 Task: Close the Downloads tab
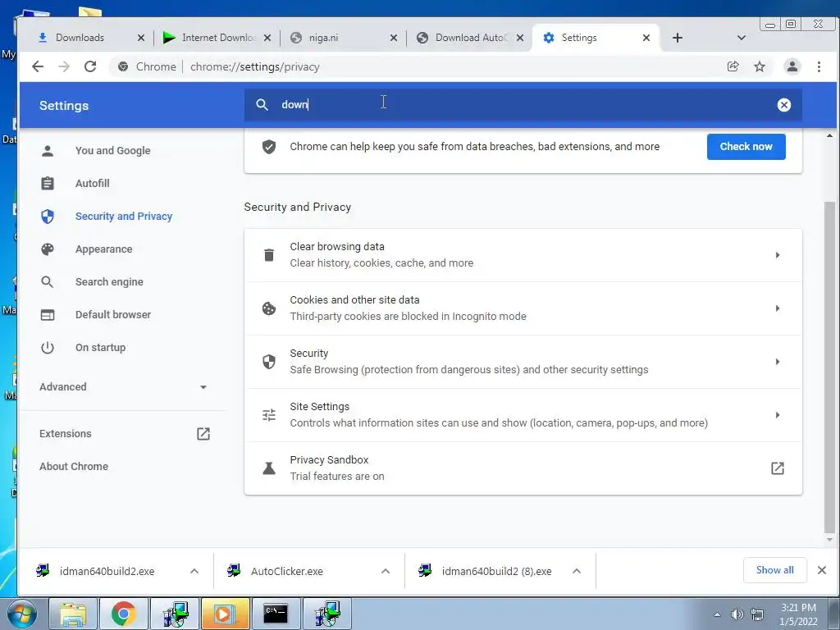click(141, 38)
